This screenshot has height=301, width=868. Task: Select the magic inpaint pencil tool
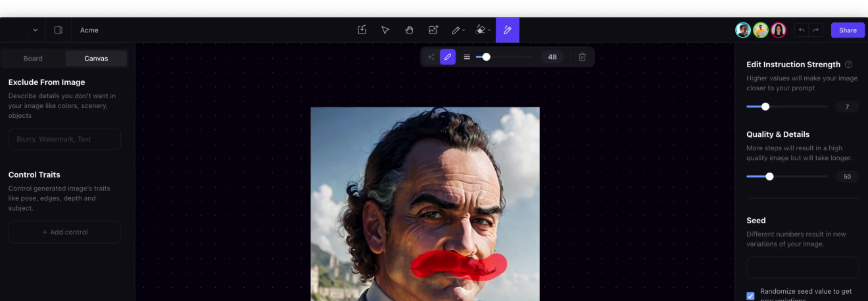coord(507,30)
